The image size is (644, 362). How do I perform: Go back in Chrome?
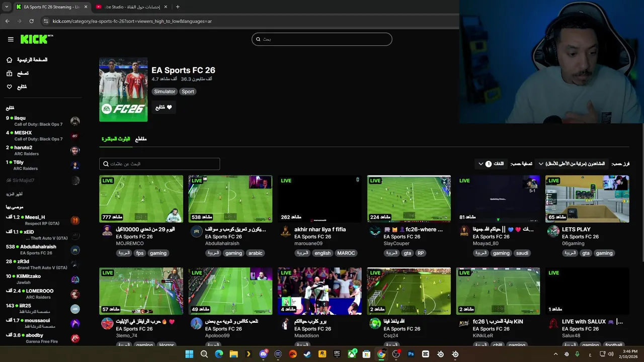(x=7, y=21)
